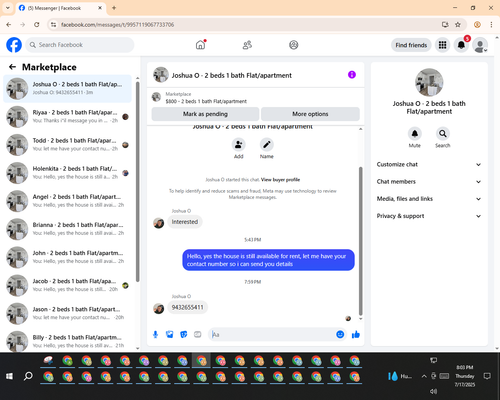The width and height of the screenshot is (500, 400).
Task: Open Brianna conversation in list
Action: [x=67, y=229]
